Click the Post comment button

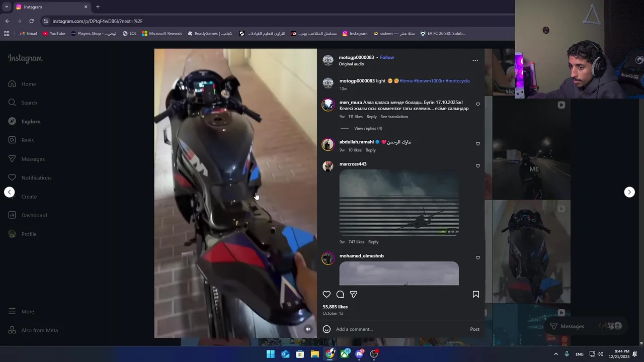click(x=474, y=329)
